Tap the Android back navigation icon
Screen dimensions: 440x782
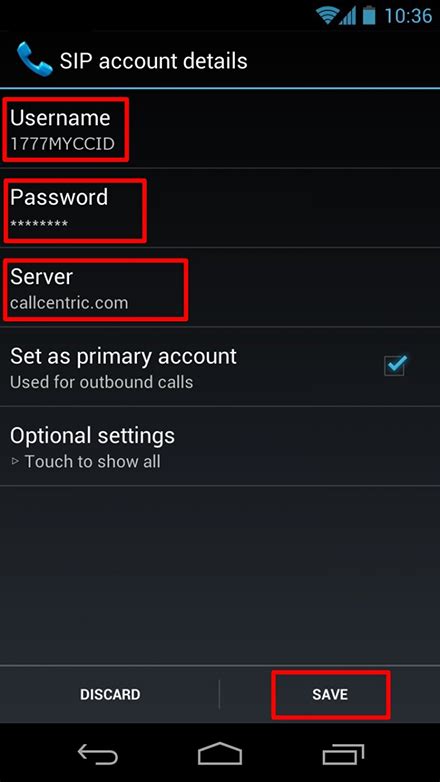(x=98, y=754)
